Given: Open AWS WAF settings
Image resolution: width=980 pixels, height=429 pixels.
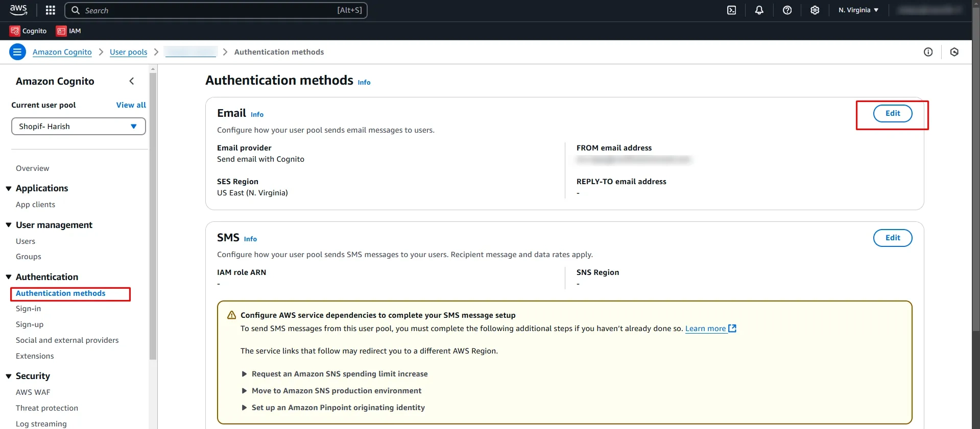Looking at the screenshot, I should click(x=33, y=392).
